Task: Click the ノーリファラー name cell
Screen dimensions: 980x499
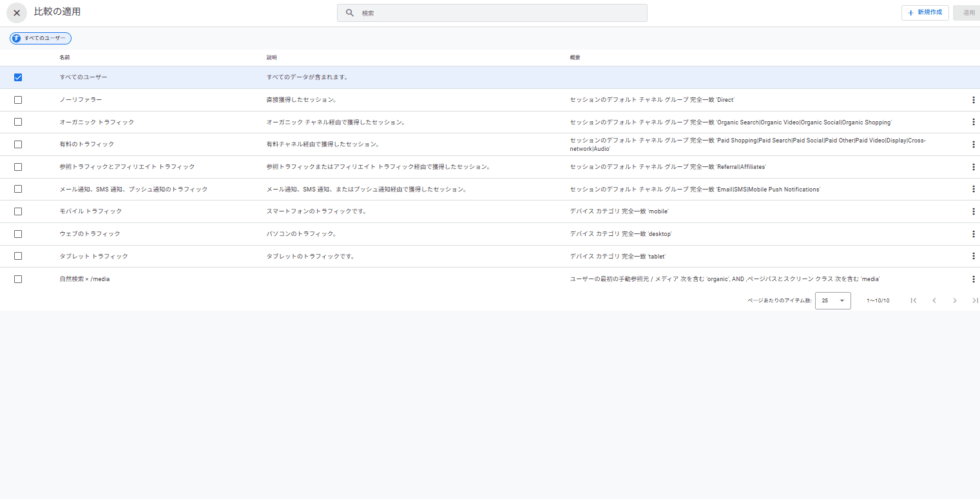Action: [81, 100]
